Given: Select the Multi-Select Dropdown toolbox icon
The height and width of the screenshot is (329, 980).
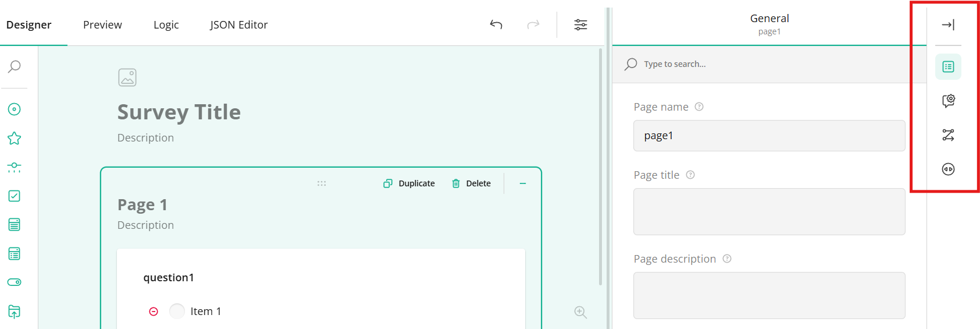Looking at the screenshot, I should [x=15, y=254].
